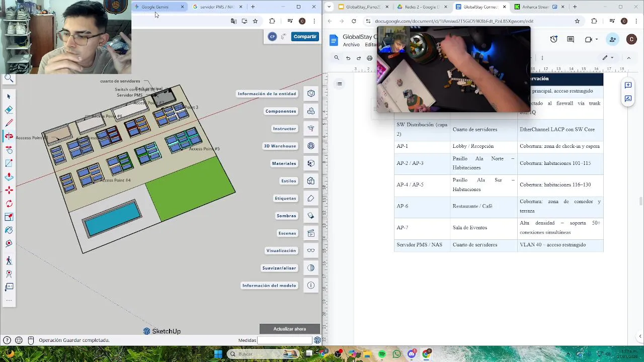The image size is (644, 362).
Task: Open 3D Warehouse panel icon
Action: pyautogui.click(x=311, y=146)
